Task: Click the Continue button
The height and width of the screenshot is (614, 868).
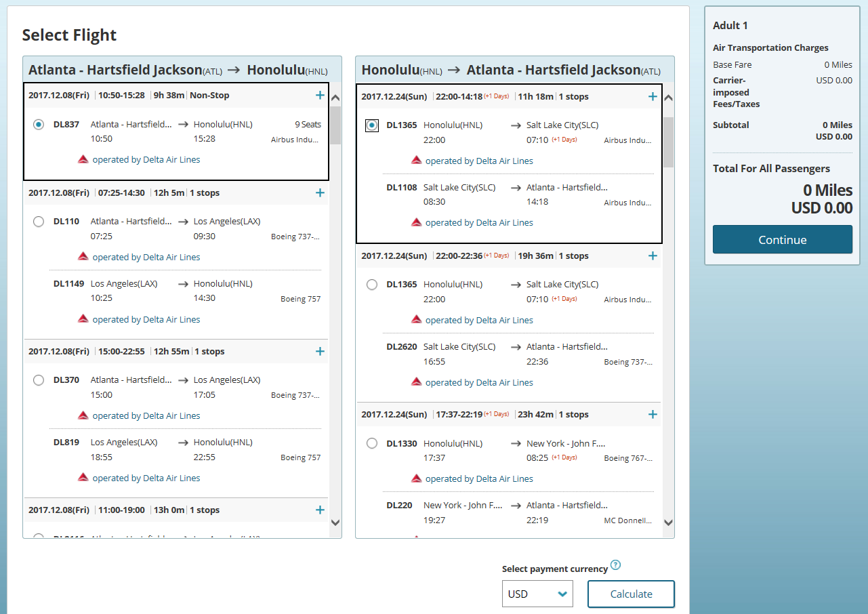Action: coord(783,240)
